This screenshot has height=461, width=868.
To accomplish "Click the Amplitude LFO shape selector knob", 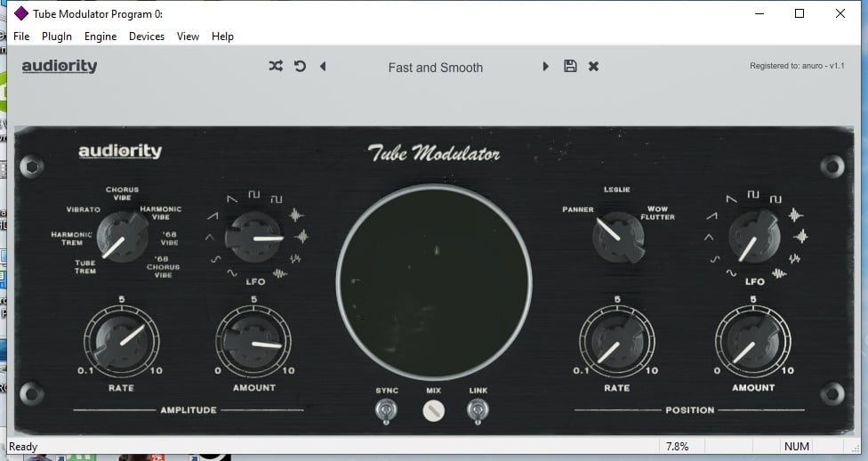I will pyautogui.click(x=254, y=238).
